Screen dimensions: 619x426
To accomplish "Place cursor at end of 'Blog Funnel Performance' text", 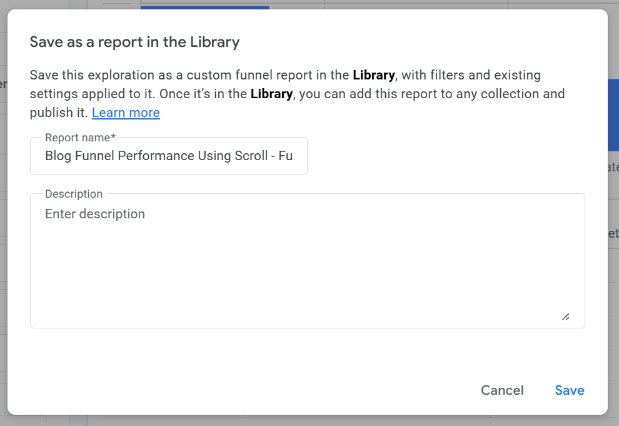I will 197,156.
